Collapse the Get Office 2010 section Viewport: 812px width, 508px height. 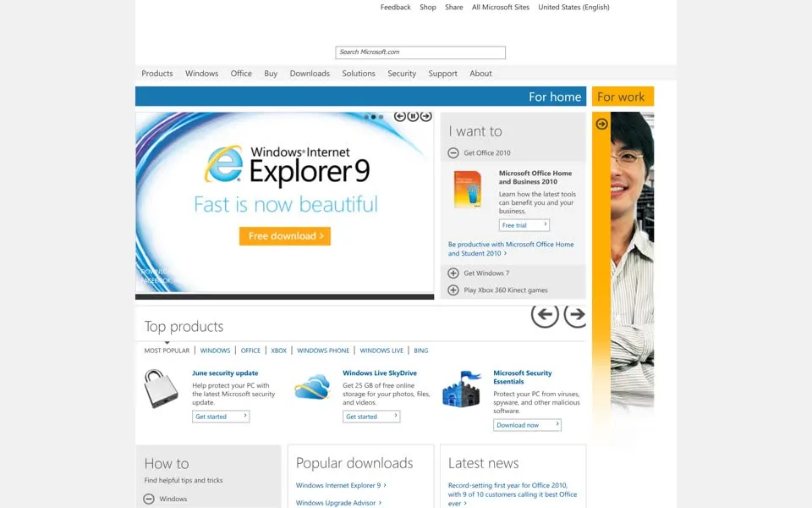[x=453, y=153]
